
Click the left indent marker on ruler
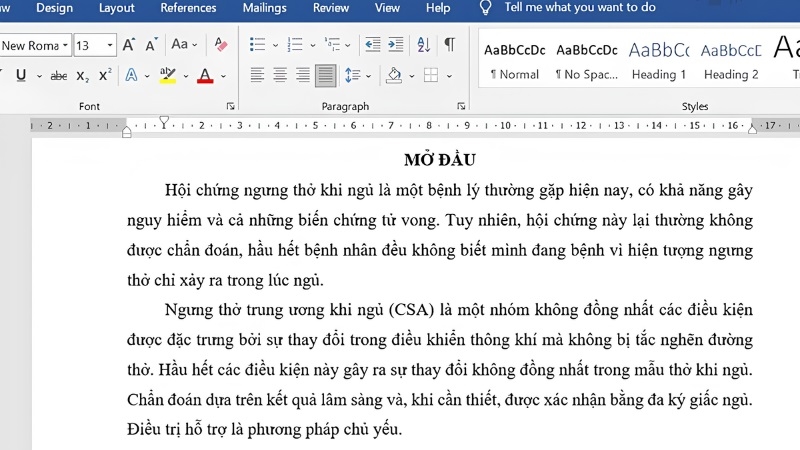[x=127, y=133]
